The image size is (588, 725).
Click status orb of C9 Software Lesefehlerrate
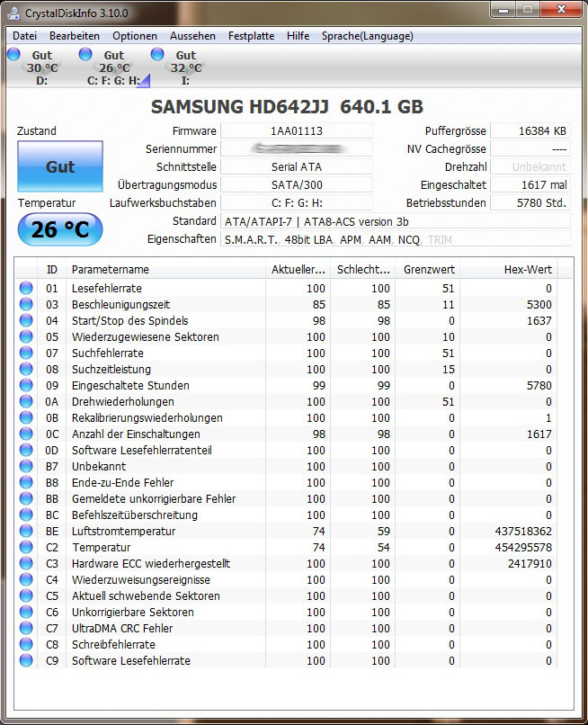click(26, 660)
